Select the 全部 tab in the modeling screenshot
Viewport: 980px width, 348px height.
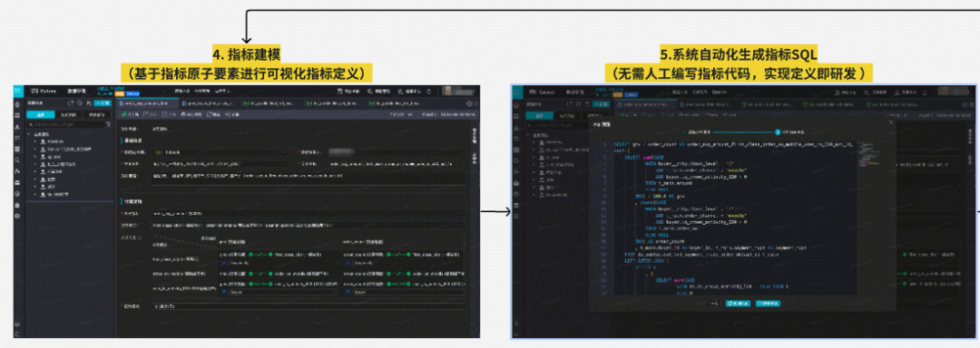pyautogui.click(x=40, y=115)
